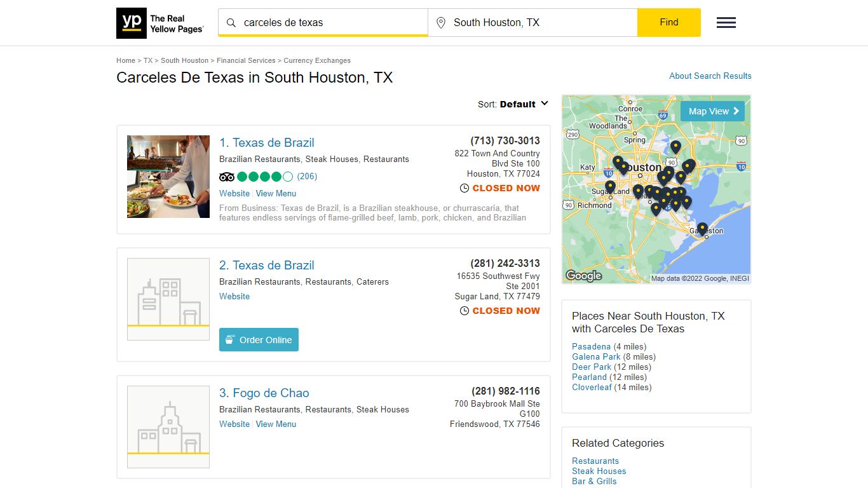
Task: Click View Menu for Fogo de Chao
Action: click(276, 424)
